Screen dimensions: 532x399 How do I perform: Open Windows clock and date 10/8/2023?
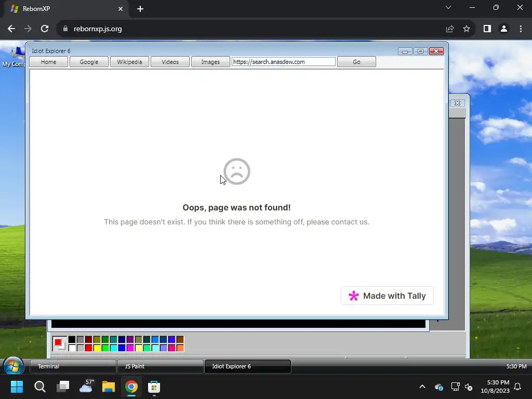(495, 387)
